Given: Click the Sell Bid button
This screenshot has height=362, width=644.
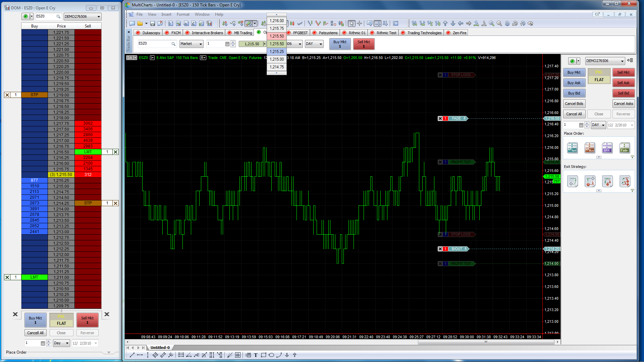Looking at the screenshot, I should [624, 93].
